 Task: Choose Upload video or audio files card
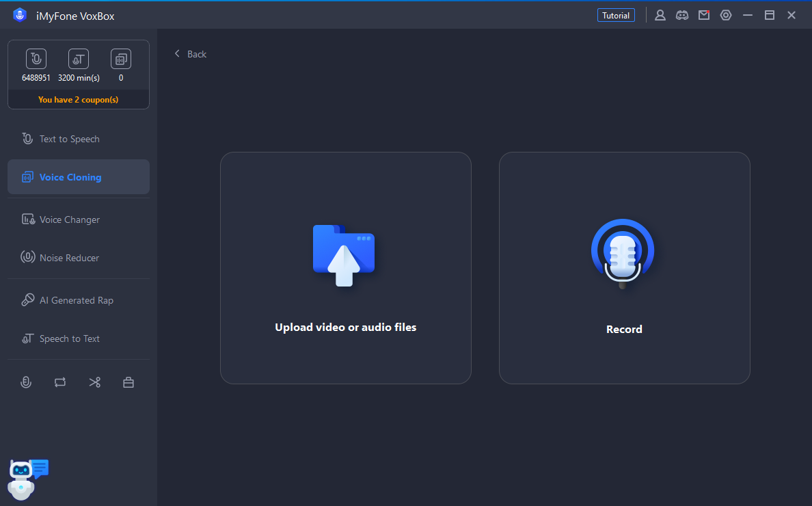(x=345, y=267)
